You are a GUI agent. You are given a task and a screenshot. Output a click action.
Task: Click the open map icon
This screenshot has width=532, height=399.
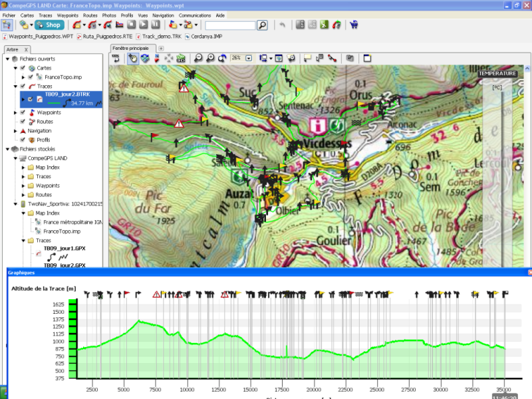pos(24,25)
